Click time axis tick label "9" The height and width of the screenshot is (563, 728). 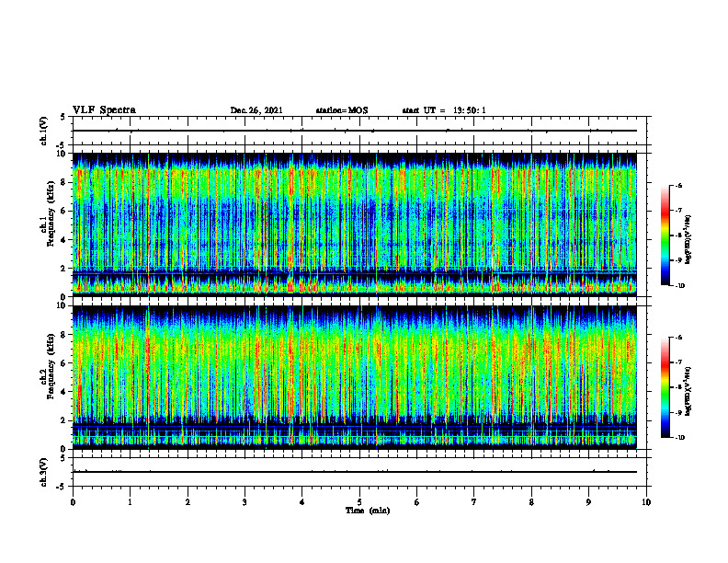pyautogui.click(x=588, y=502)
